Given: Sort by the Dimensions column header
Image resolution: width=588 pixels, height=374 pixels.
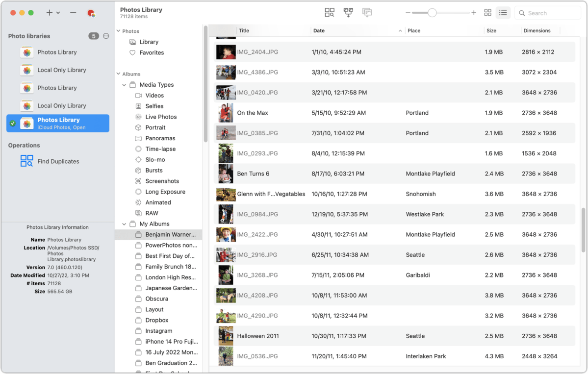Looking at the screenshot, I should [540, 31].
